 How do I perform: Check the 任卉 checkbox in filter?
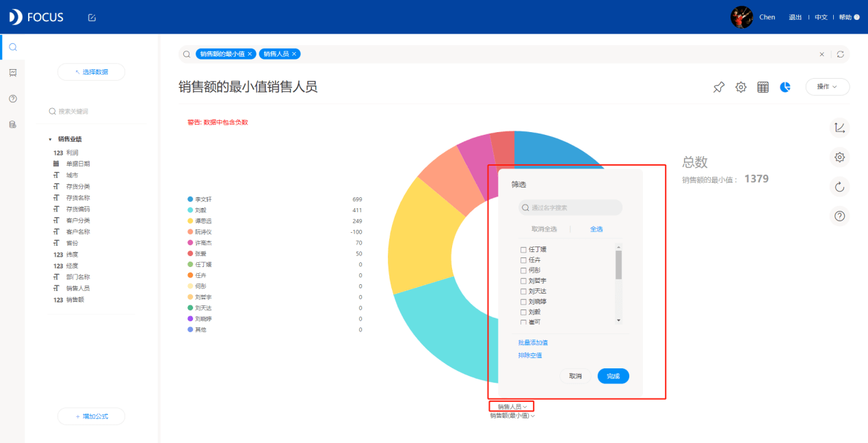point(523,260)
